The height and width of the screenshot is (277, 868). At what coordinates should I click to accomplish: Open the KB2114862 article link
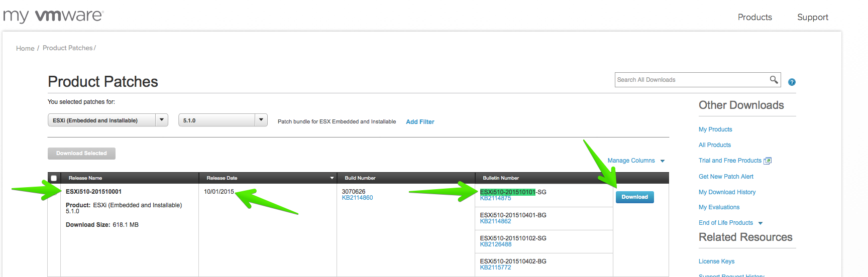[495, 221]
